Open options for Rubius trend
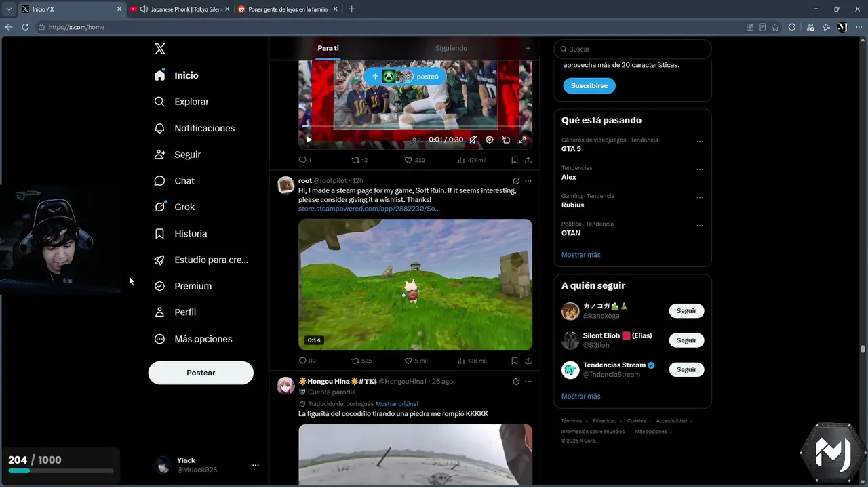This screenshot has width=868, height=488. click(700, 198)
